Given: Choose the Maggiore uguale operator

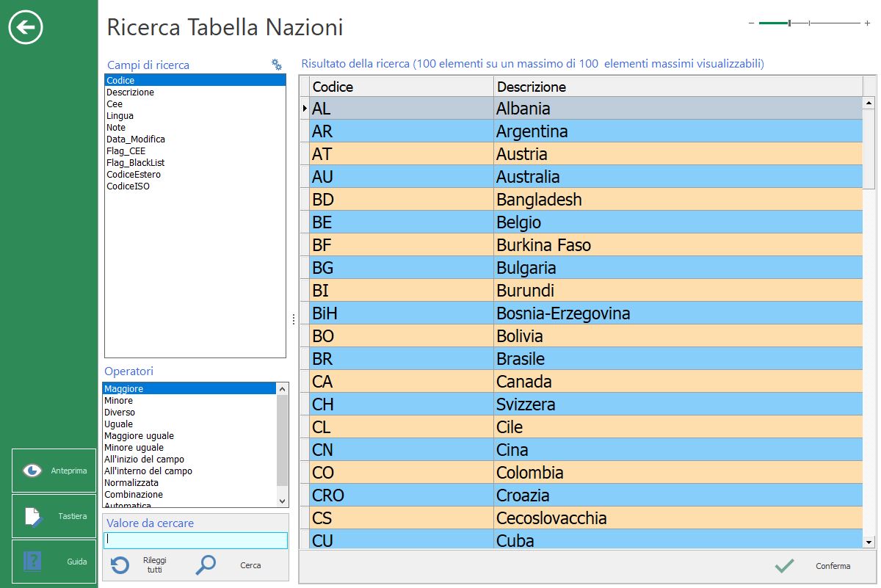Looking at the screenshot, I should pos(189,436).
